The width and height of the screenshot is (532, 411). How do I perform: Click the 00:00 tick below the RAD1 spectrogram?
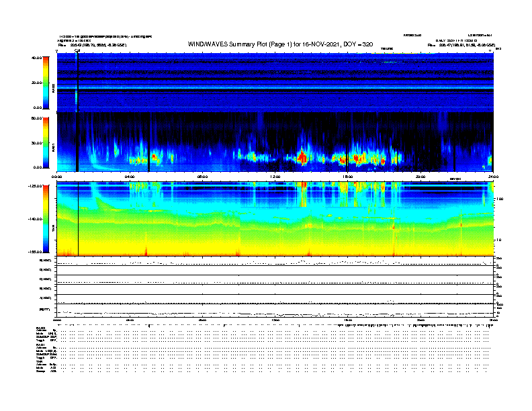click(56, 177)
